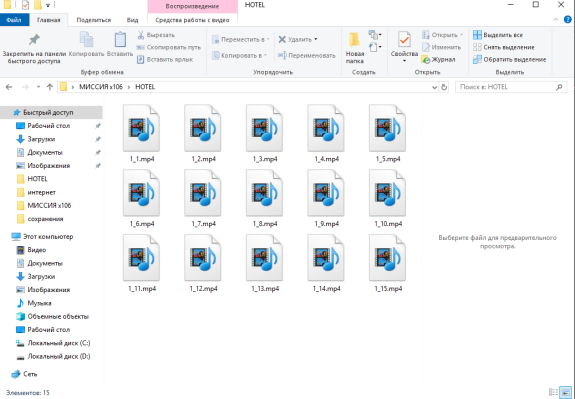Image resolution: width=575 pixels, height=399 pixels.
Task: Click the New folder icon
Action: [354, 40]
